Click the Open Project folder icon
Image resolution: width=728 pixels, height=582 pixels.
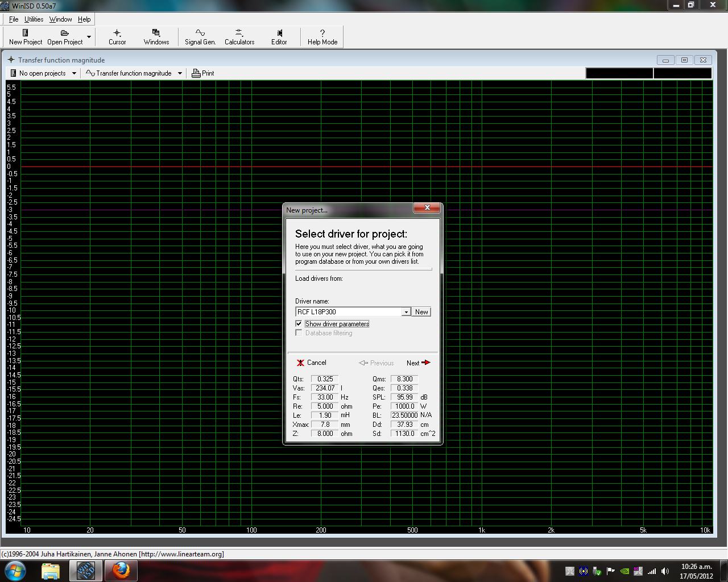(x=64, y=34)
